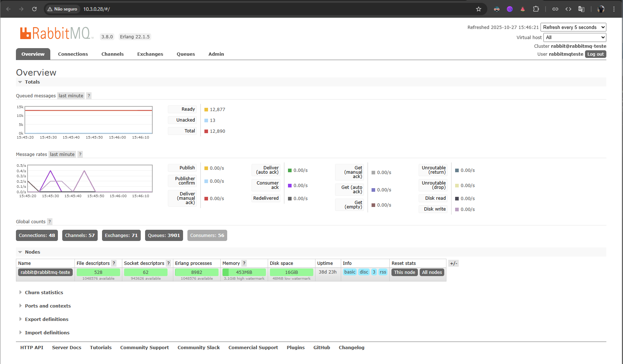Open the Community Slack footer link
Image resolution: width=623 pixels, height=364 pixels.
point(199,347)
